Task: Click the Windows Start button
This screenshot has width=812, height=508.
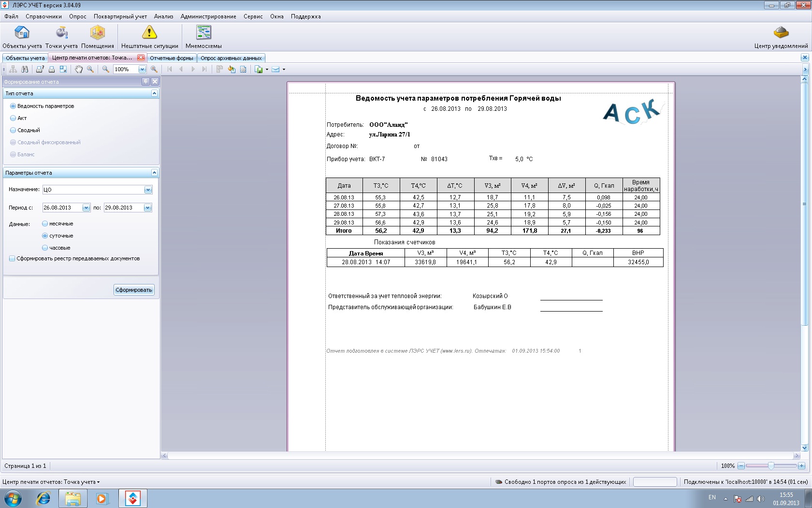Action: pyautogui.click(x=13, y=498)
